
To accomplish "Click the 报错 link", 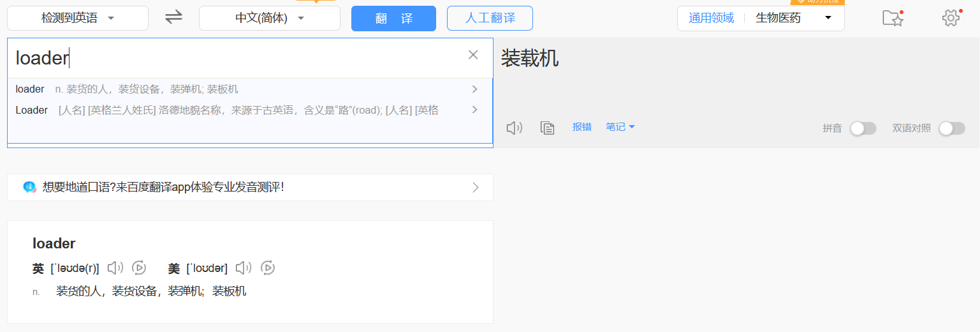I will coord(582,127).
